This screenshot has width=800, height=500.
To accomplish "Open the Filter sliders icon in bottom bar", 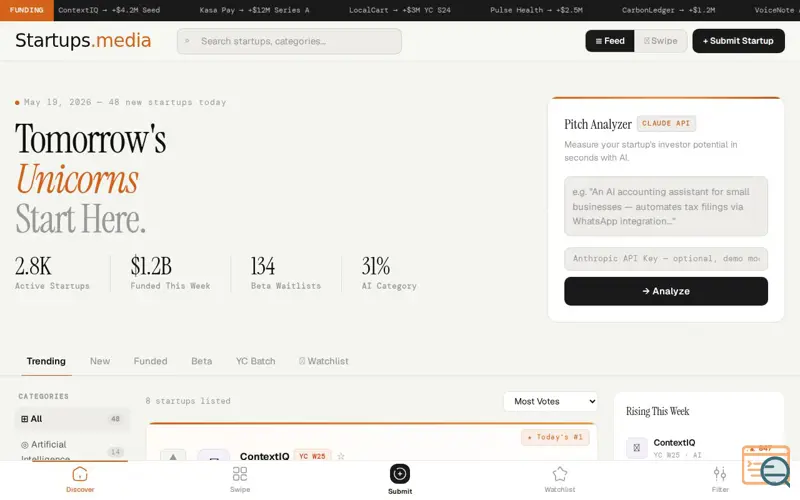I will coord(720,474).
